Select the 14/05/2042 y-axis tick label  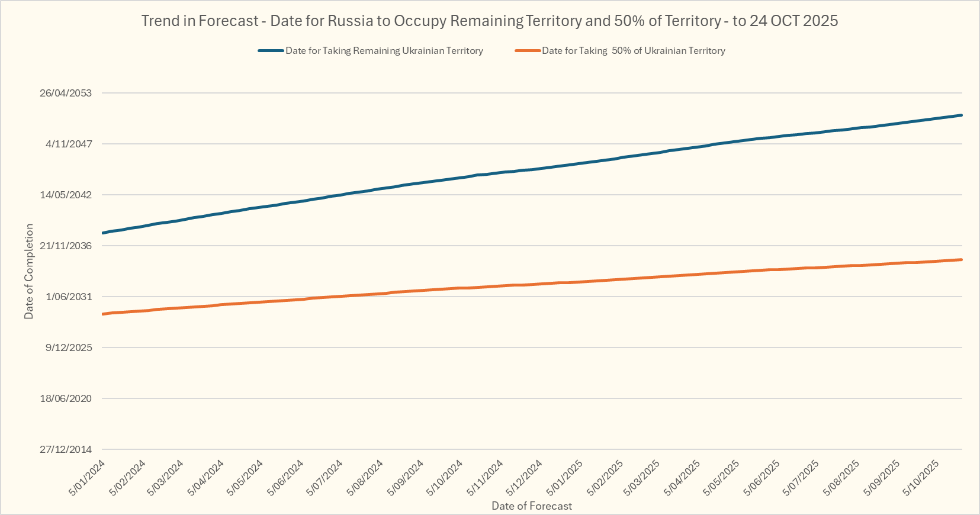point(66,195)
